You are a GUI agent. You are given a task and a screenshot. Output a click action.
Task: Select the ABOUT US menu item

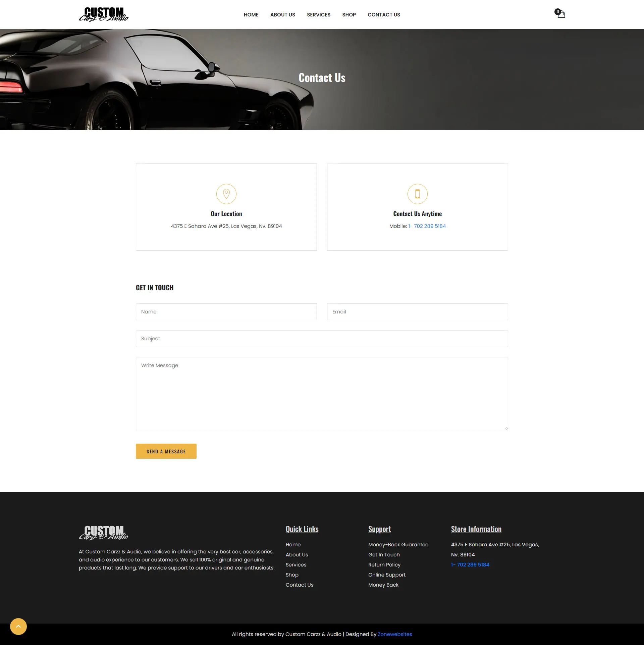pos(282,14)
